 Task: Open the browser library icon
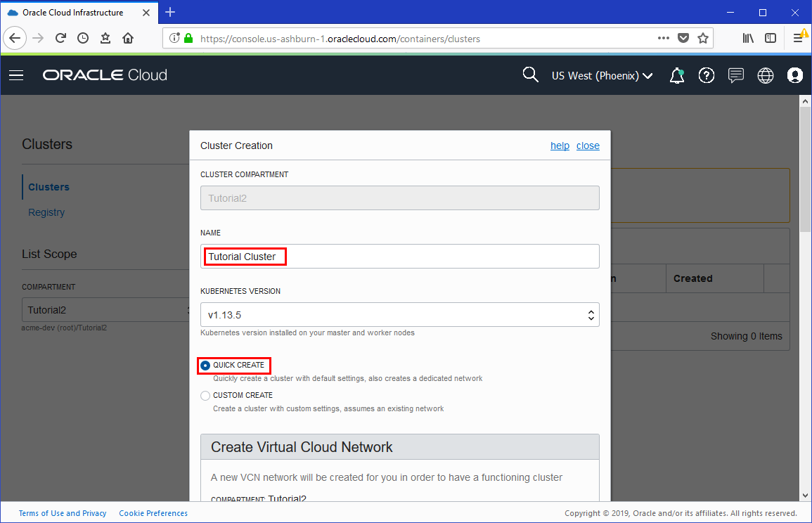[748, 39]
